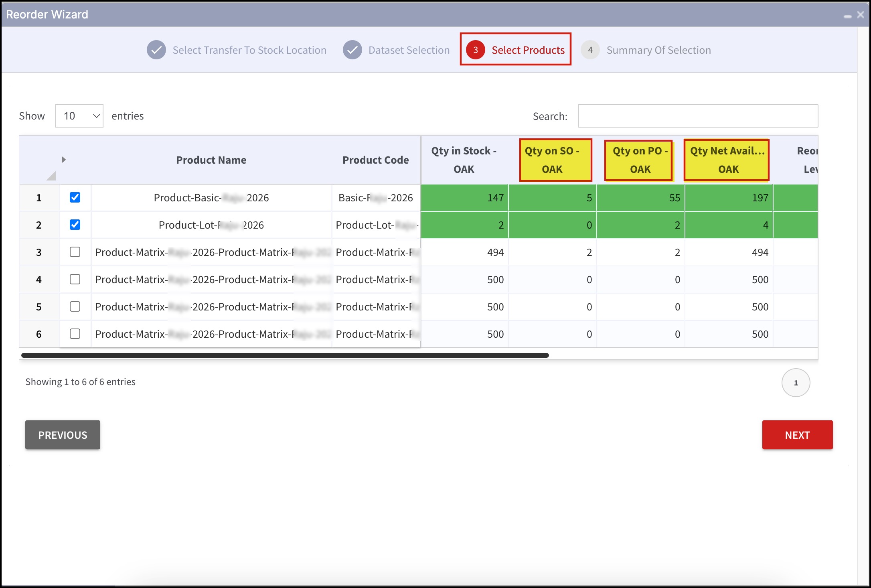The height and width of the screenshot is (588, 871).
Task: Click the red step 3 circle icon
Action: click(475, 50)
